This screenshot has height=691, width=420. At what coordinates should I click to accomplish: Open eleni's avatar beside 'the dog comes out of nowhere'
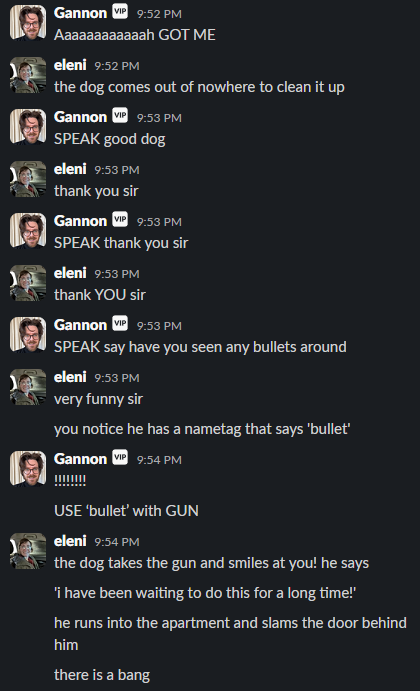pyautogui.click(x=28, y=75)
